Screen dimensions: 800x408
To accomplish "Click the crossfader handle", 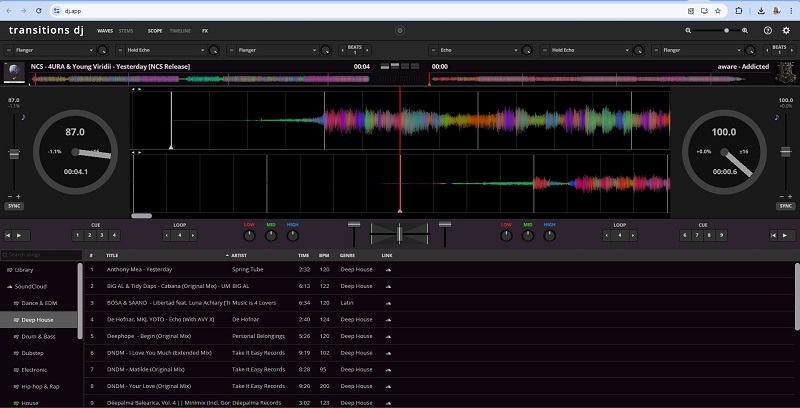I will [399, 234].
